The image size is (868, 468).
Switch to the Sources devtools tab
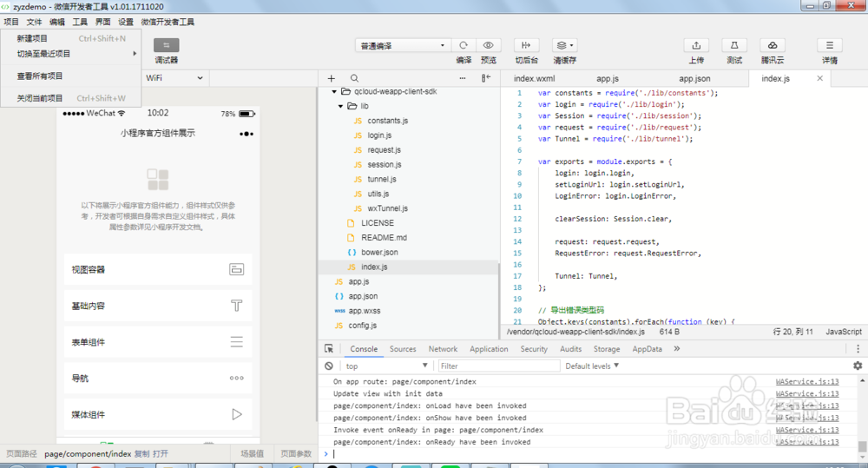click(x=403, y=349)
